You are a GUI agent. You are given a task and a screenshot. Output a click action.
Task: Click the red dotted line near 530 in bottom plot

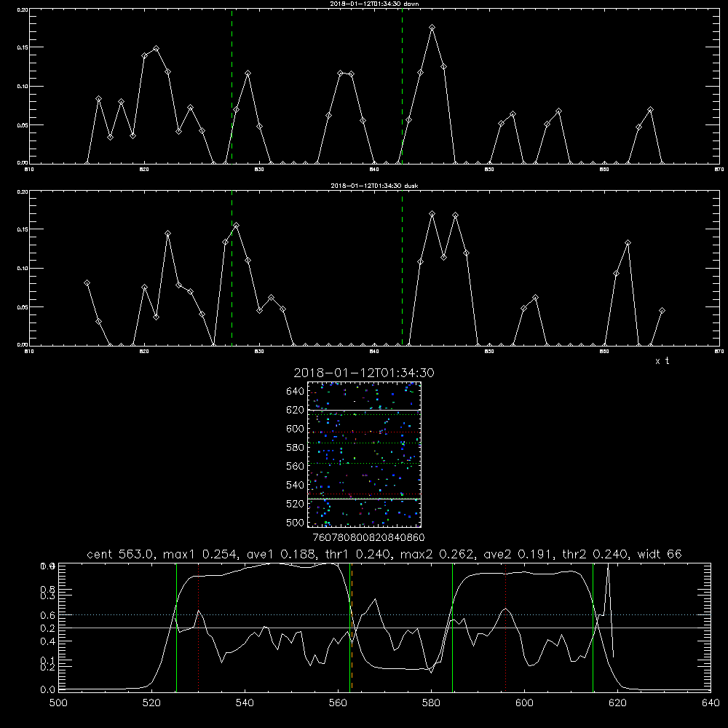click(198, 627)
